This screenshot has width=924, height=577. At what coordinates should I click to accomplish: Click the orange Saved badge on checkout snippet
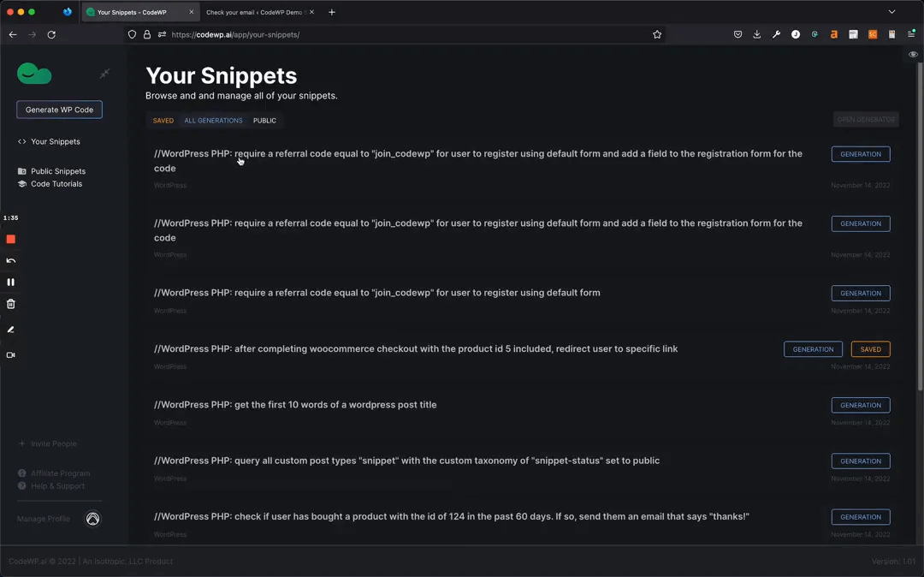870,349
